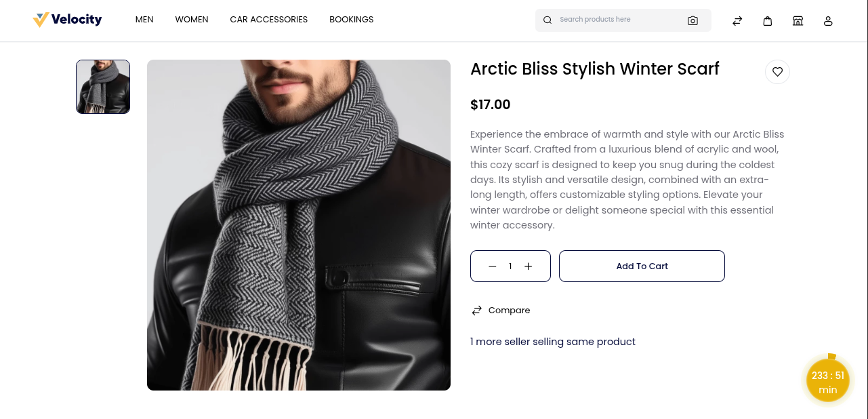
Task: Increase quantity with the plus button
Action: (529, 266)
